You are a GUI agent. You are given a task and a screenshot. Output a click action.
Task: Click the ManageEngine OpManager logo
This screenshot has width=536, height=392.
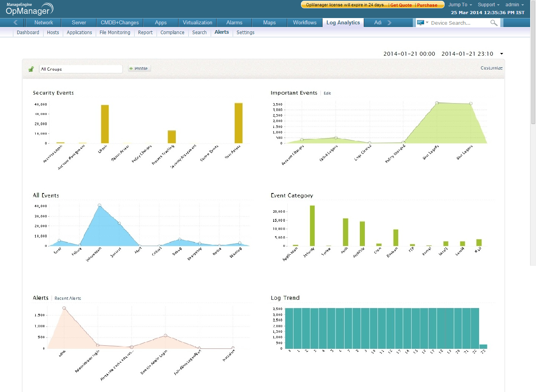(x=29, y=9)
